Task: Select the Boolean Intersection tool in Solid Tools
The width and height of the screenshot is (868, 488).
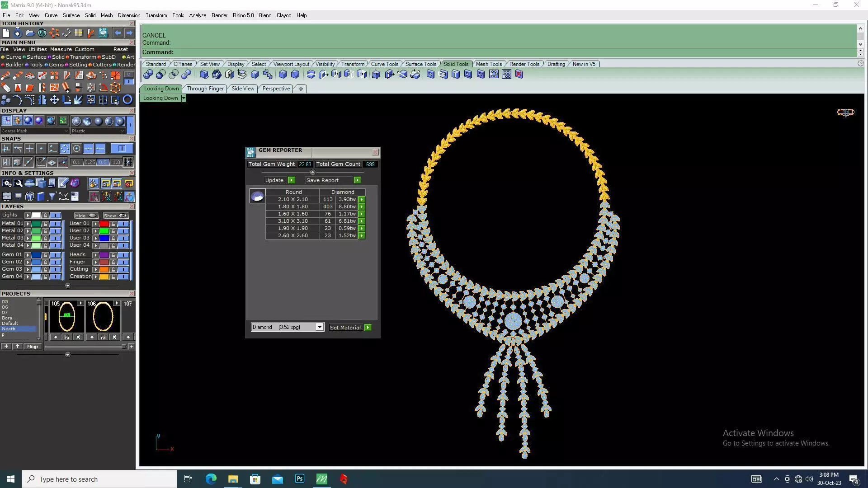Action: (174, 74)
